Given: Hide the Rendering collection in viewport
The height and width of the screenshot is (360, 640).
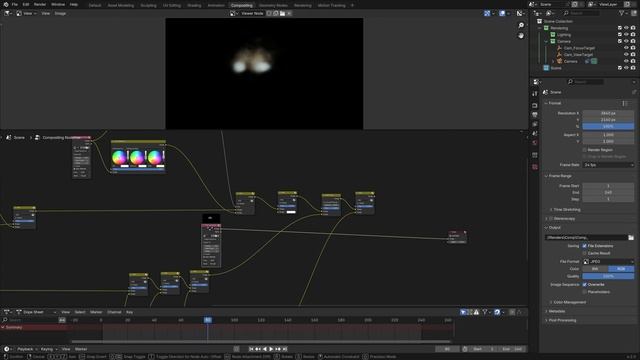Looking at the screenshot, I should pos(626,28).
